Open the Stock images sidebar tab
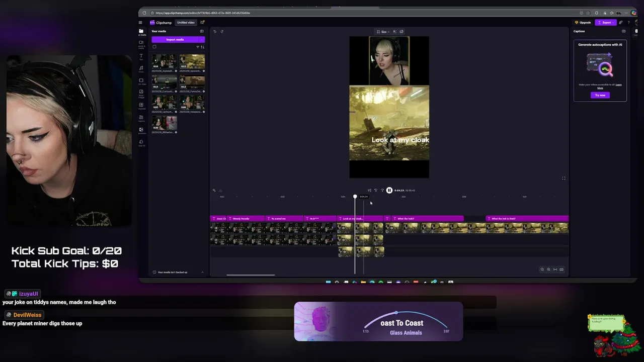Viewport: 644px width, 362px height. coord(141,94)
